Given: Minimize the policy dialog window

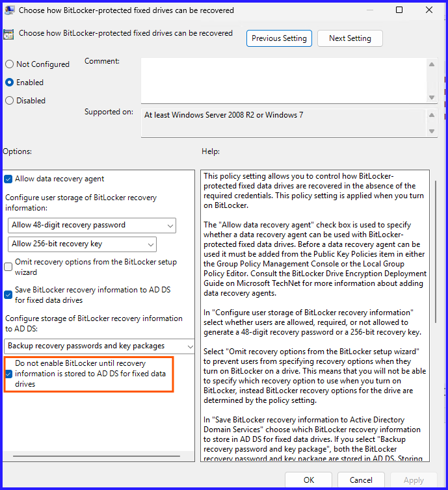Looking at the screenshot, I should click(x=369, y=10).
